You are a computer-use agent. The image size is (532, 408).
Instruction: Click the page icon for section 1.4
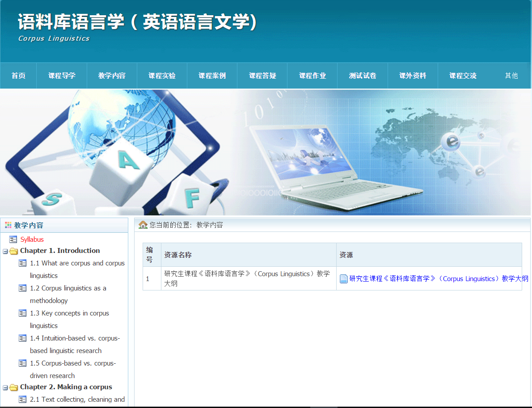pos(23,338)
